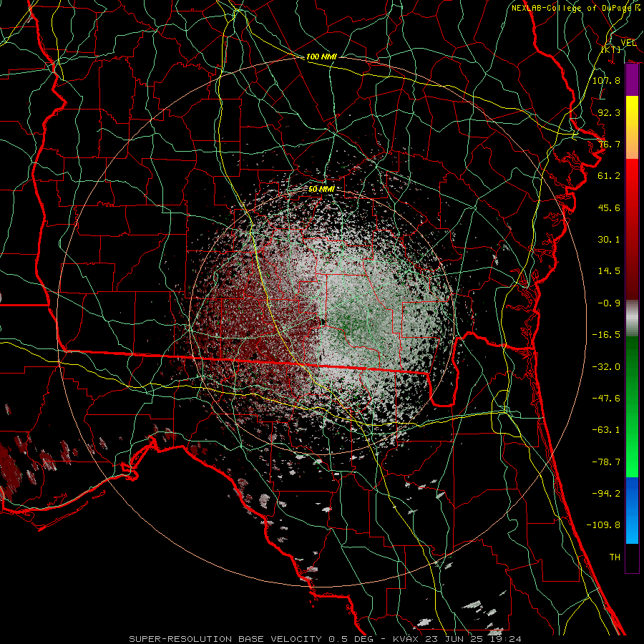
Task: Click the VEL legend title
Action: 628,43
